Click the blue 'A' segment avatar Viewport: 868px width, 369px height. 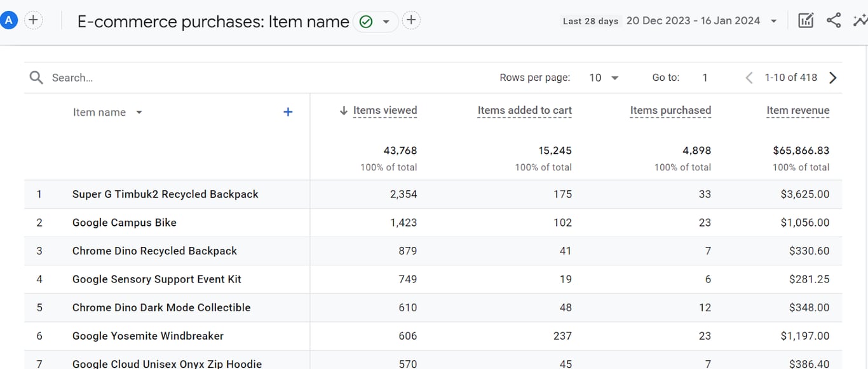pyautogui.click(x=8, y=20)
